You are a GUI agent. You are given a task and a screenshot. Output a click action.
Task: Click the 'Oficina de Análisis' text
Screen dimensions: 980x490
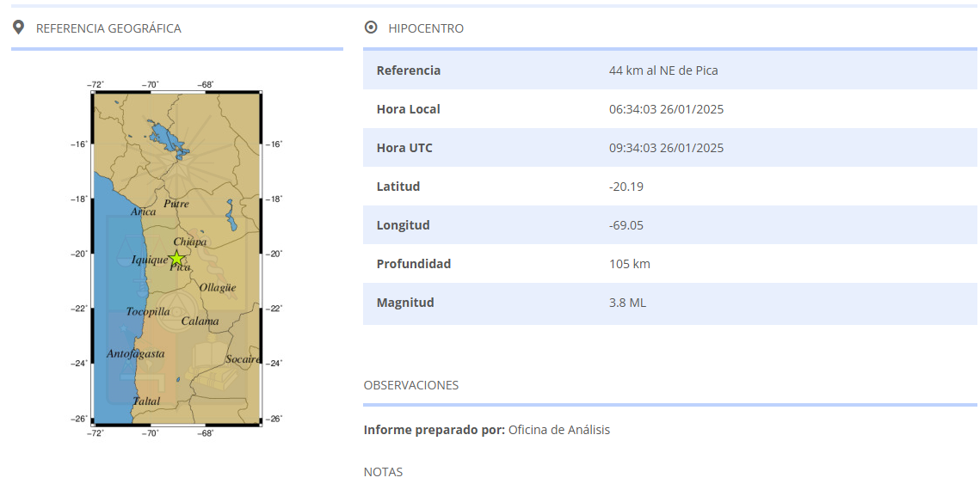click(558, 430)
